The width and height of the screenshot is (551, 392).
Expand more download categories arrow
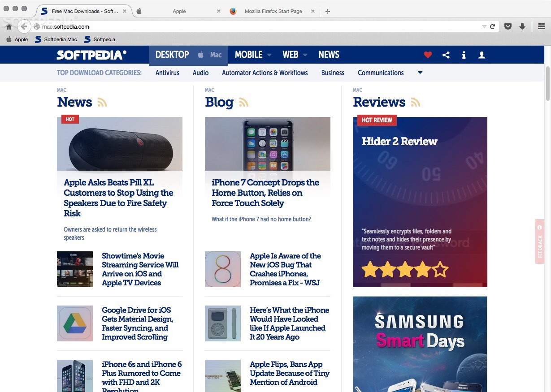(420, 73)
